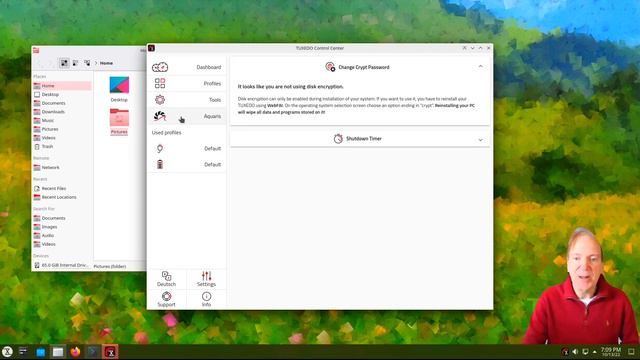
Task: Click TUXEDO Control Center taskbar entry
Action: 110,352
